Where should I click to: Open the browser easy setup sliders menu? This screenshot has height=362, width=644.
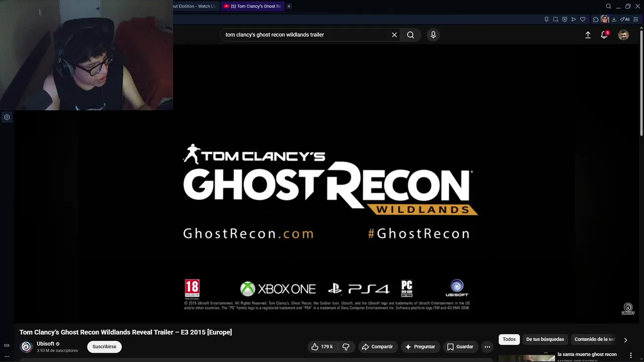[636, 19]
